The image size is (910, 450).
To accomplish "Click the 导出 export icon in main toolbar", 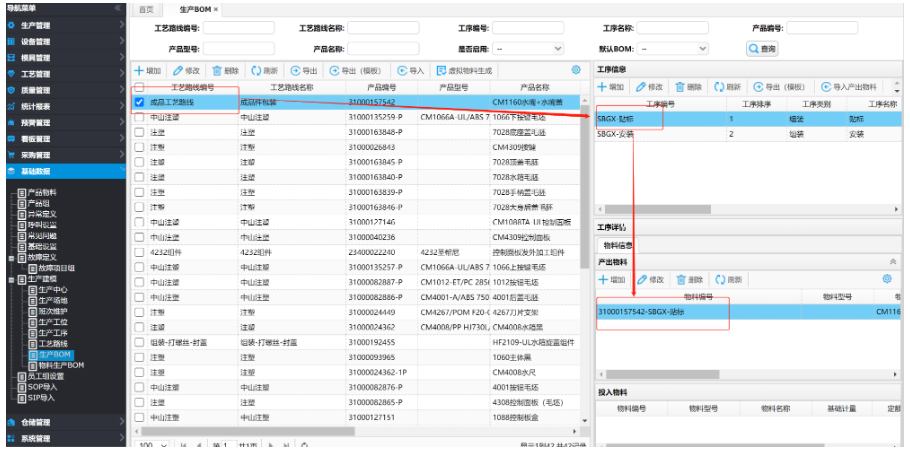I will pyautogui.click(x=295, y=70).
